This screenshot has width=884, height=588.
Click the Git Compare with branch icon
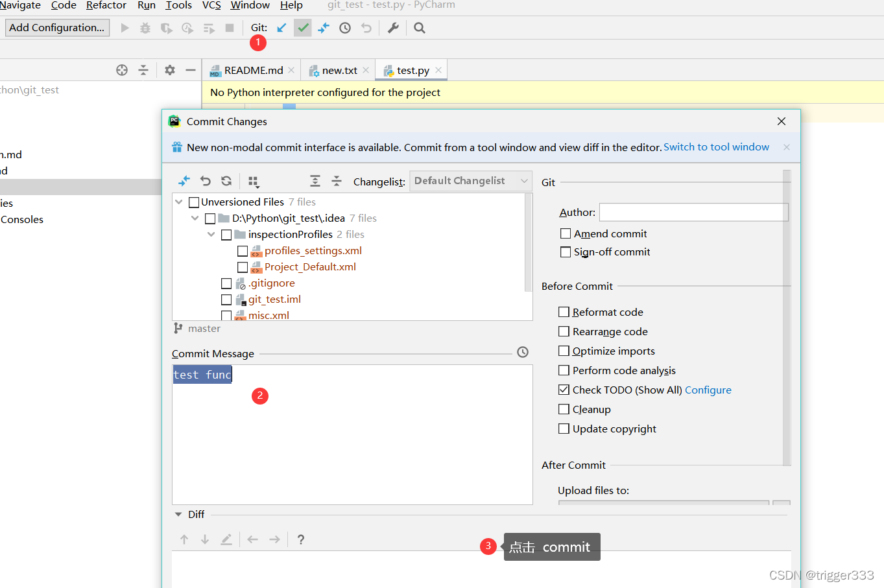pos(324,28)
